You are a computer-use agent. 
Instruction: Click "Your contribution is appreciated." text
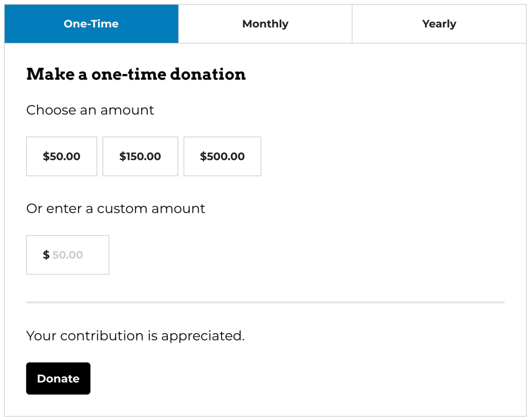[135, 336]
